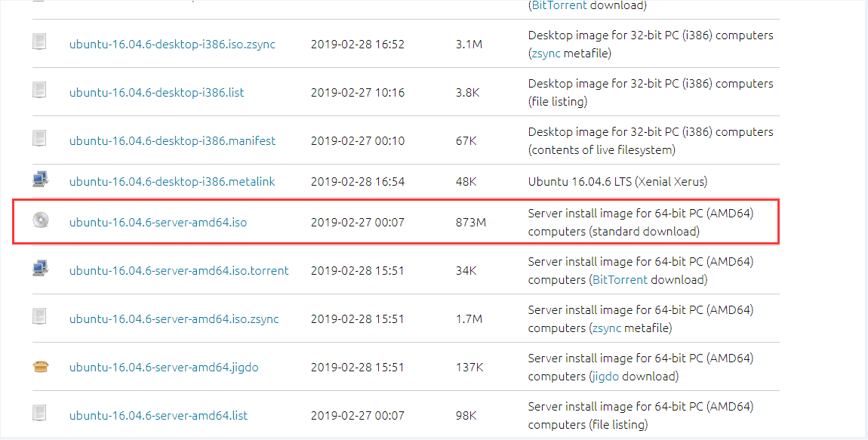Click computer icon beside server-amd64.iso.torrent
Screen dimensions: 868x440
pyautogui.click(x=41, y=268)
